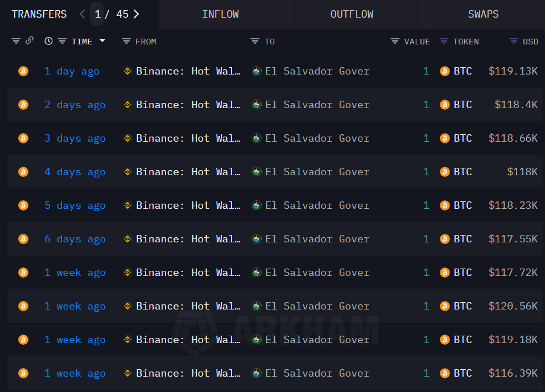Click the transaction link chain icon
Image resolution: width=545 pixels, height=392 pixels.
click(x=30, y=41)
